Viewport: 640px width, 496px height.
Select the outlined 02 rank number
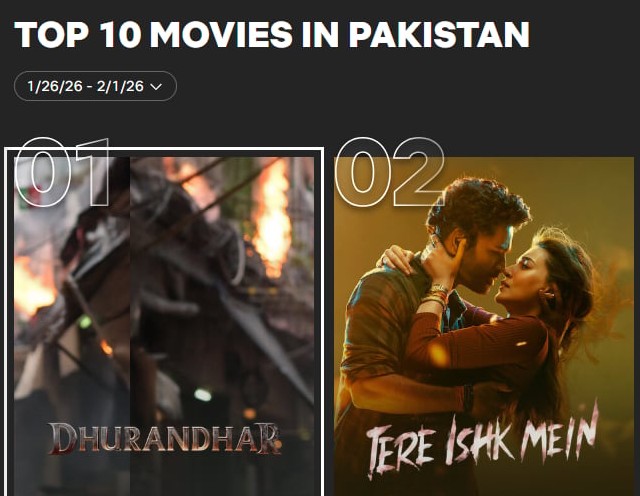pyautogui.click(x=390, y=171)
